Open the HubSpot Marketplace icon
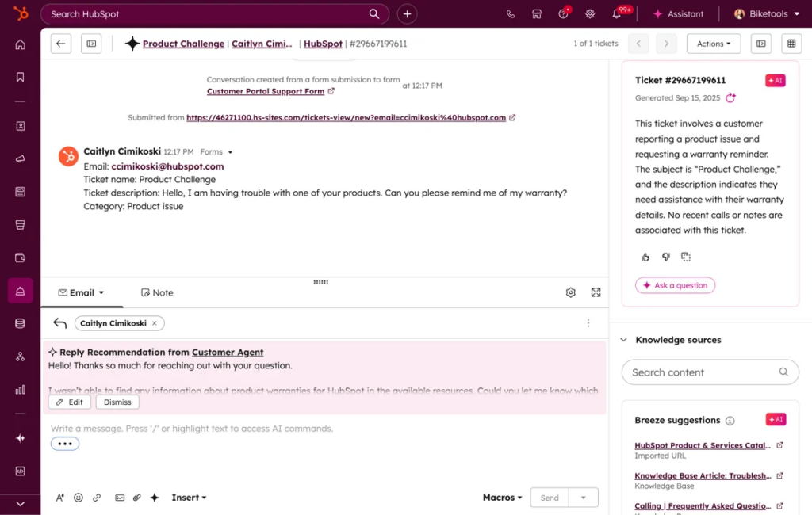The width and height of the screenshot is (812, 515). [537, 13]
